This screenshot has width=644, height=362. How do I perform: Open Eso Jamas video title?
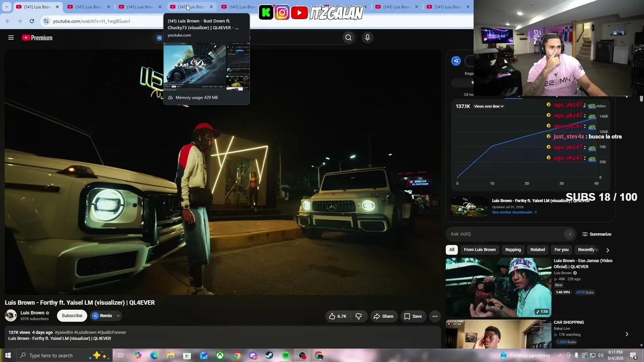click(583, 263)
